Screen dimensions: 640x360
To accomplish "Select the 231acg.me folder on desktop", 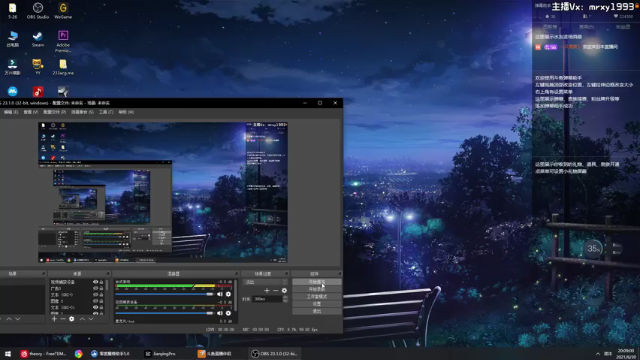I will point(63,67).
